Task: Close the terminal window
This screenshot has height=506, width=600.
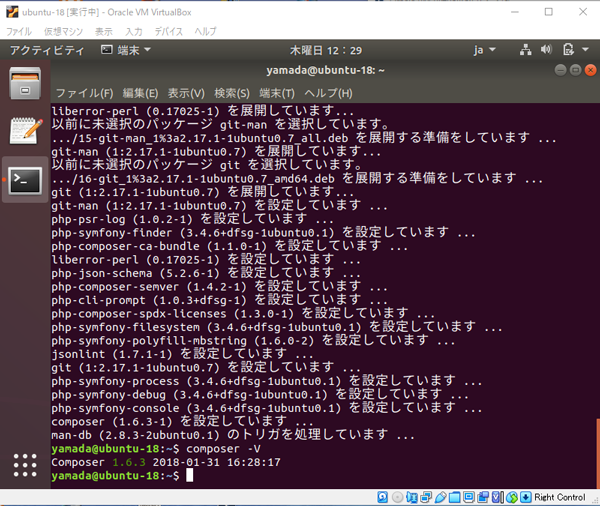Action: pyautogui.click(x=590, y=70)
